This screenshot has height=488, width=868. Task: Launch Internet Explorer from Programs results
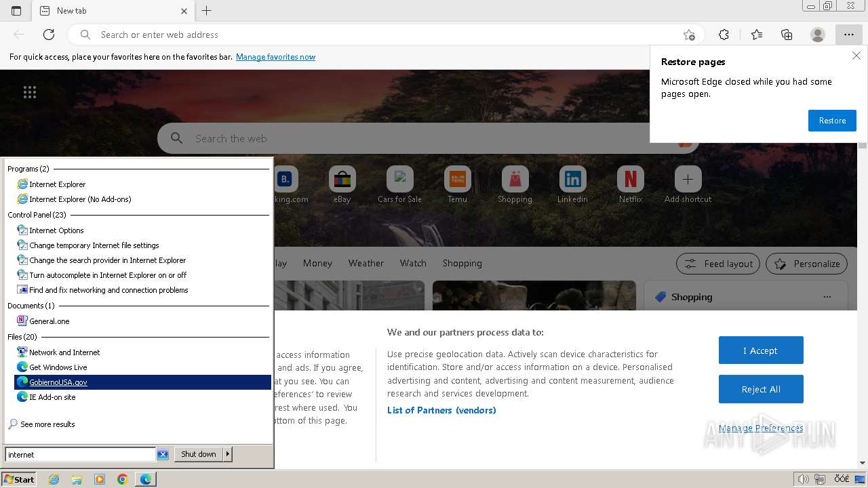[x=142, y=184]
